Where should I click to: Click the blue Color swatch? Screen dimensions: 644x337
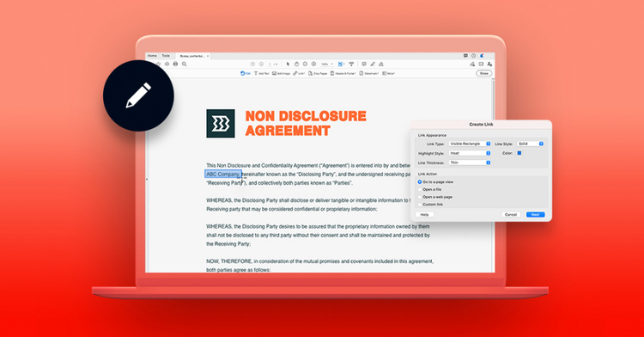(x=519, y=153)
